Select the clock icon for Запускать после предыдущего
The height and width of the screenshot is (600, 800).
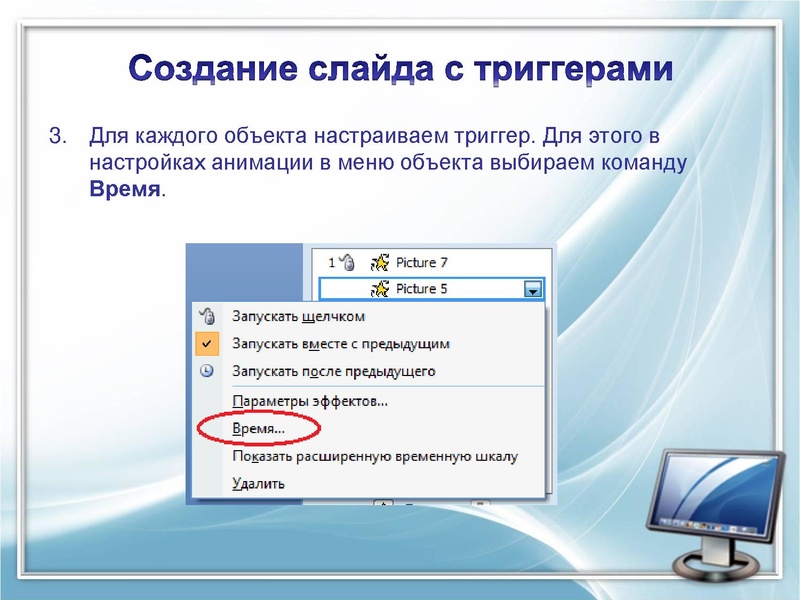pyautogui.click(x=206, y=368)
